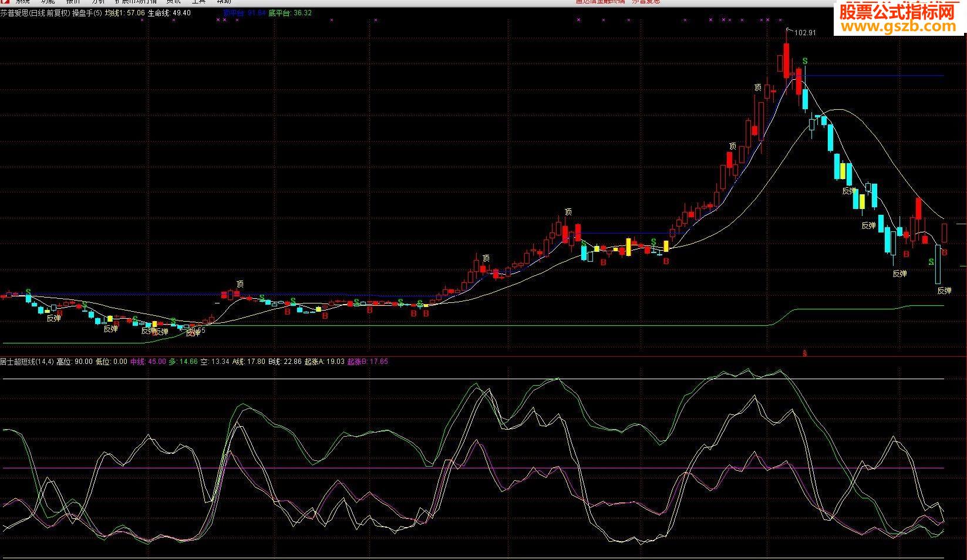
Task: Click the 莎普爱思(日线.前复权) chart title
Action: (35, 13)
